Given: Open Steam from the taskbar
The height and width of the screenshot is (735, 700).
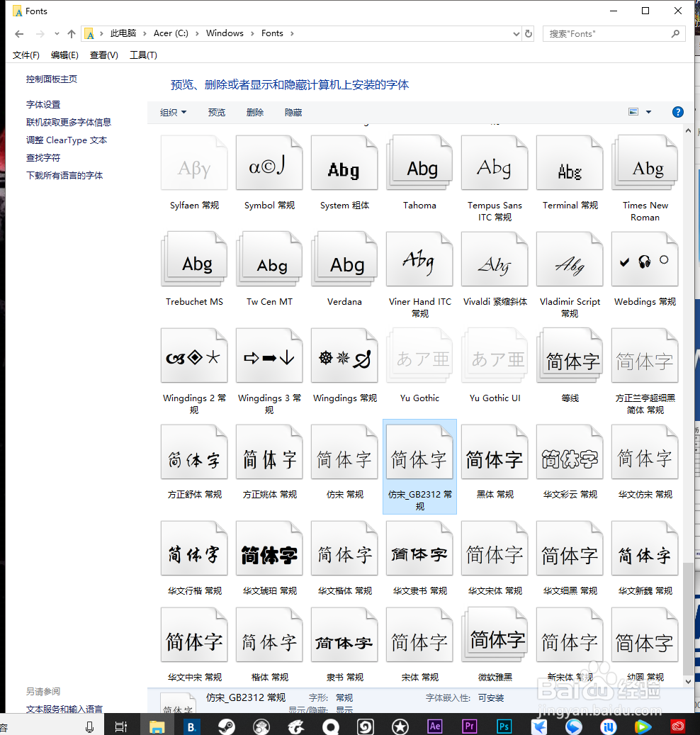Looking at the screenshot, I should [226, 726].
